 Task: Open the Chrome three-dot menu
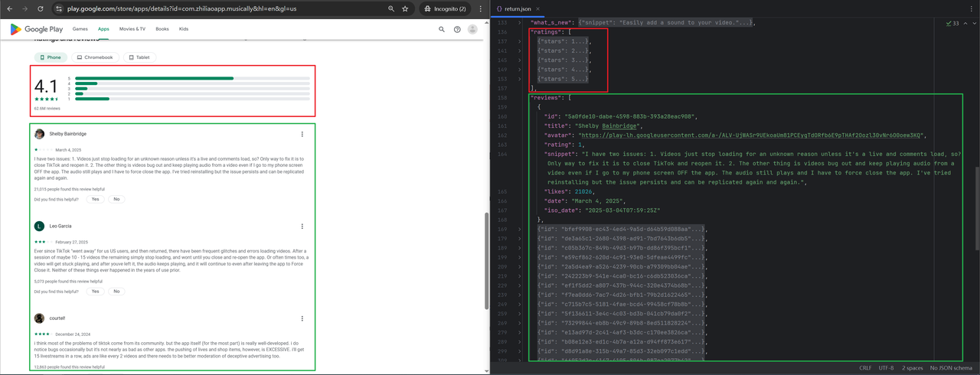pyautogui.click(x=481, y=8)
